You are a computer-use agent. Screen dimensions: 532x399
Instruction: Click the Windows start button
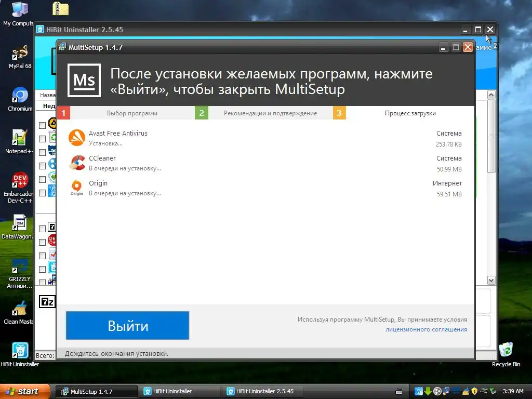24,392
